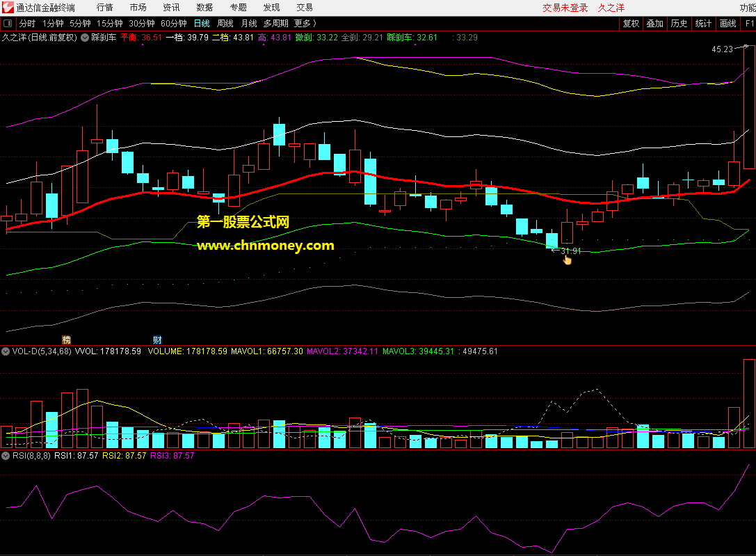Switch to the 月线 monthly tab
The image size is (756, 556).
click(249, 23)
